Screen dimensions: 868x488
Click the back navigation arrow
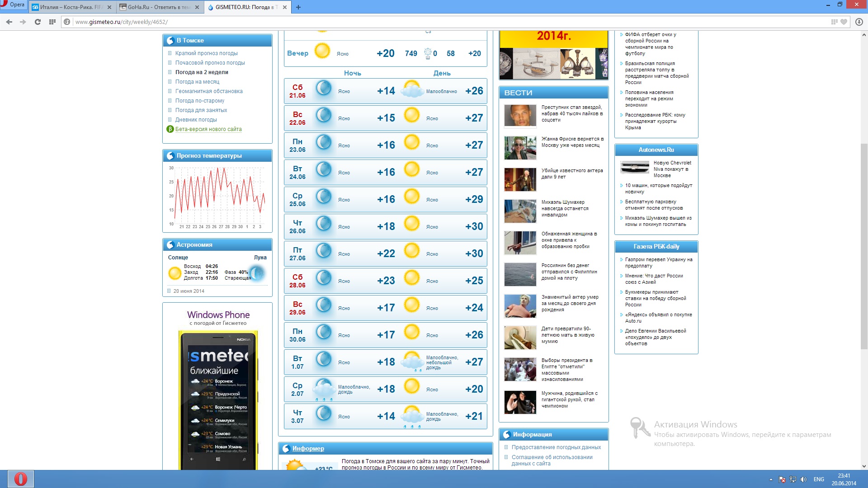click(x=9, y=22)
